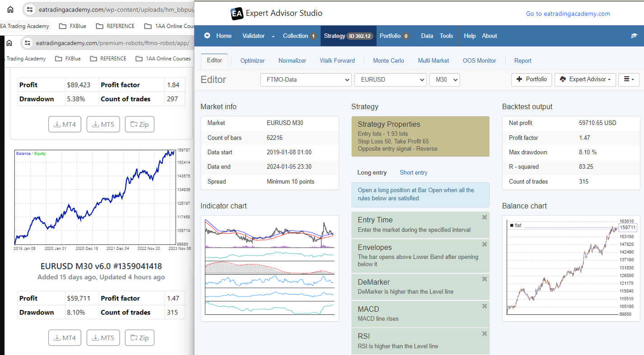Switch to the Normalizer tab
Image resolution: width=644 pixels, height=355 pixels.
(x=292, y=60)
